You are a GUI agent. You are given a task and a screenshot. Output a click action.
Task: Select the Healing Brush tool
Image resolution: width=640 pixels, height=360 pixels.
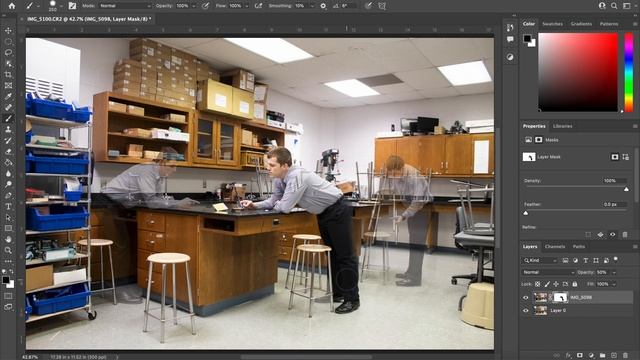click(8, 107)
